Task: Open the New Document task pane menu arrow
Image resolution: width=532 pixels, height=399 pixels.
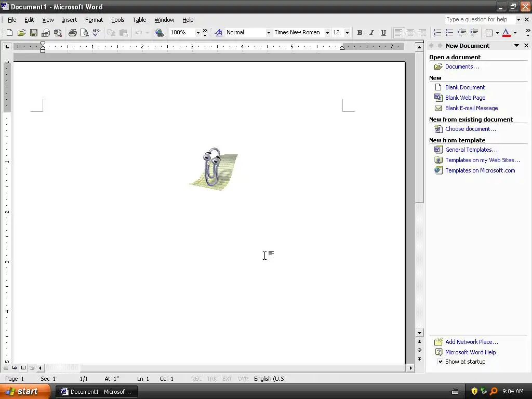Action: coord(517,46)
